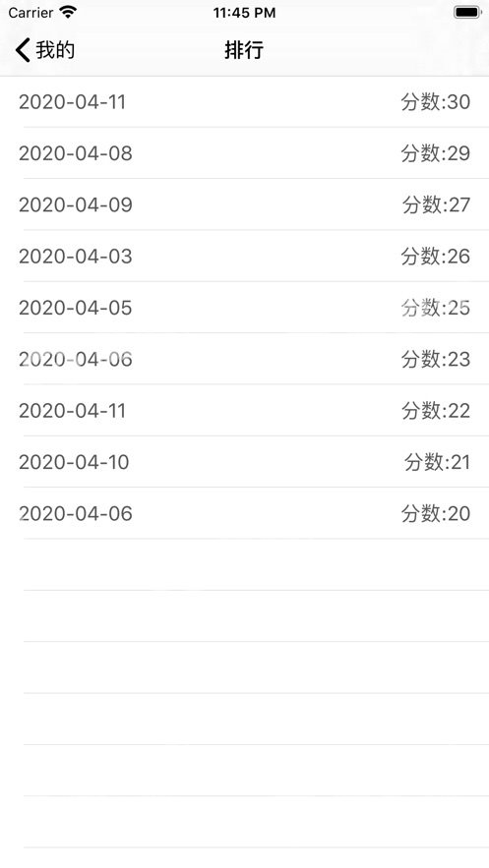Image resolution: width=489 pixels, height=868 pixels.
Task: Tap the back chevron arrow icon
Action: tap(23, 50)
